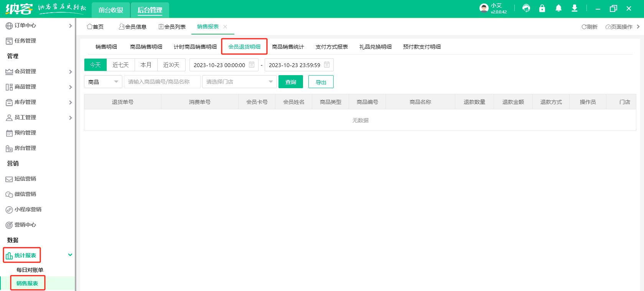The width and height of the screenshot is (644, 291).
Task: Click the customer service headset icon
Action: point(526,8)
